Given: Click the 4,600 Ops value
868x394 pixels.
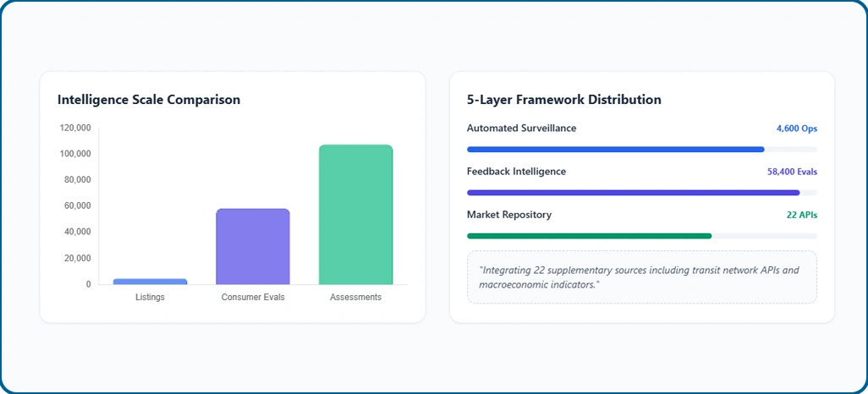Looking at the screenshot, I should coord(796,129).
